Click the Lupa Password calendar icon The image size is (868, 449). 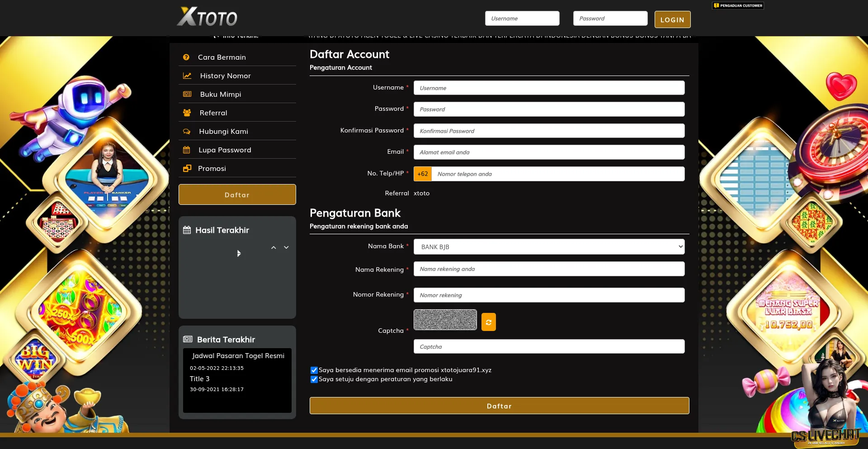[x=186, y=150]
